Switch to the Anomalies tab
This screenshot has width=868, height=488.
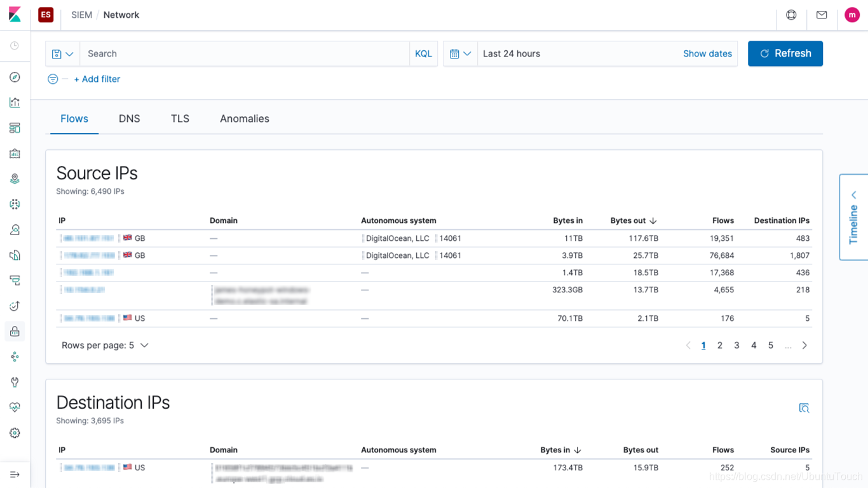[245, 119]
